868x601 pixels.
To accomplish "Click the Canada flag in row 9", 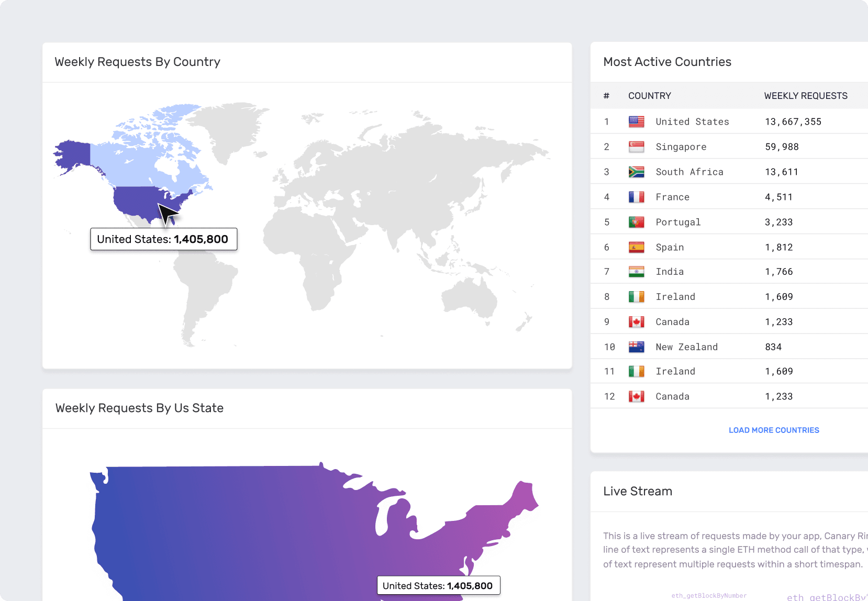I will click(x=636, y=321).
